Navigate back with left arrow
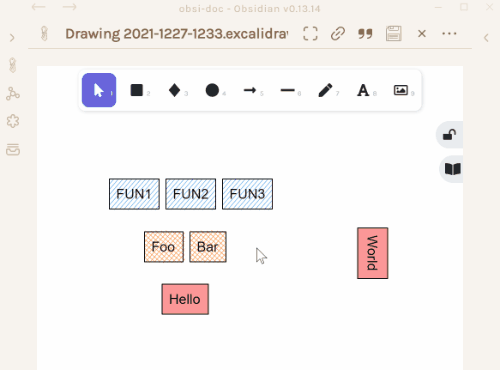The height and width of the screenshot is (370, 500). tap(38, 7)
